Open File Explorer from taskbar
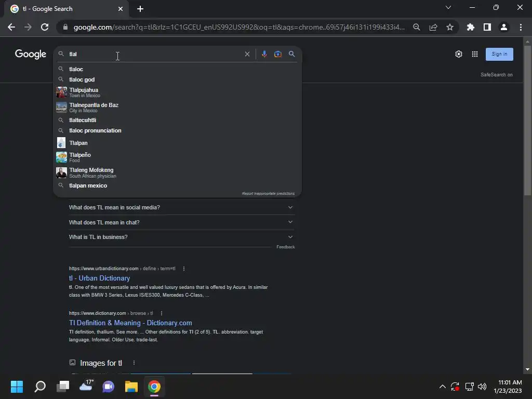Screen dimensions: 532x399 [x=131, y=387]
